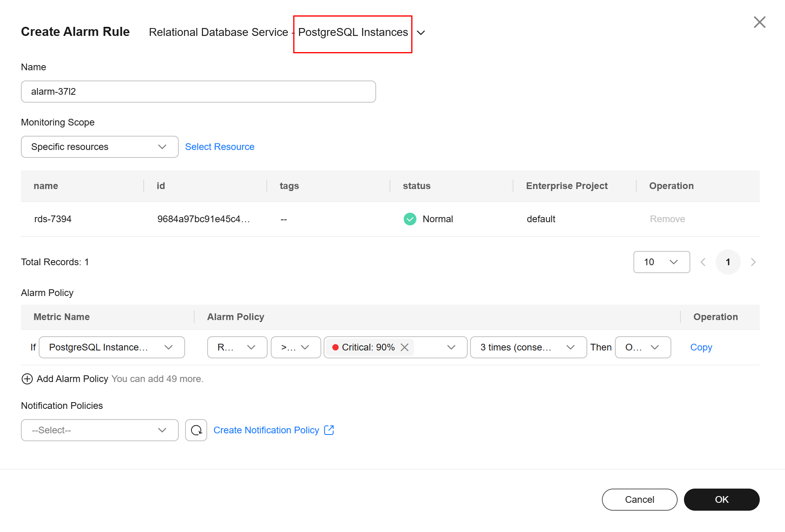Go to previous page of resources
This screenshot has width=785, height=532.
click(703, 262)
